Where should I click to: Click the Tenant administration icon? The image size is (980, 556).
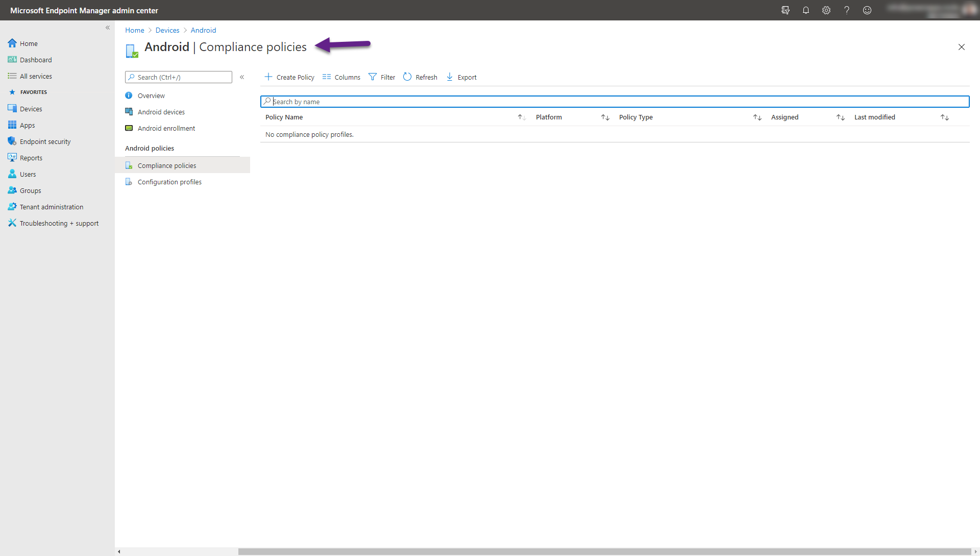pos(12,207)
